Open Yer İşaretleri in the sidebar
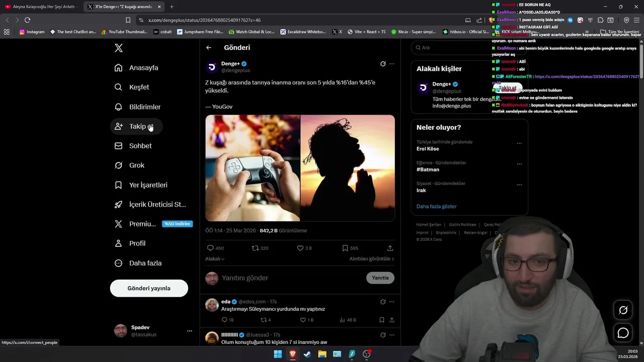Screen dimensions: 644x362 pos(141,185)
